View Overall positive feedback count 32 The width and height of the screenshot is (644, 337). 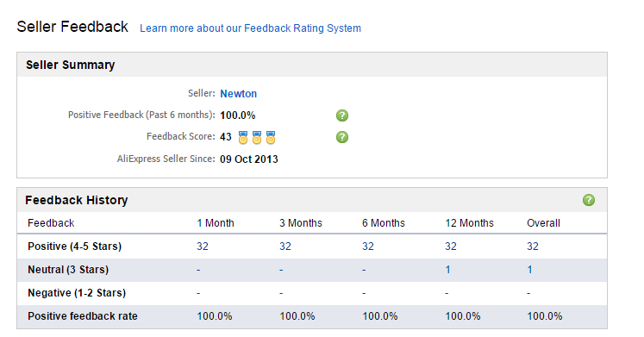[x=533, y=247]
